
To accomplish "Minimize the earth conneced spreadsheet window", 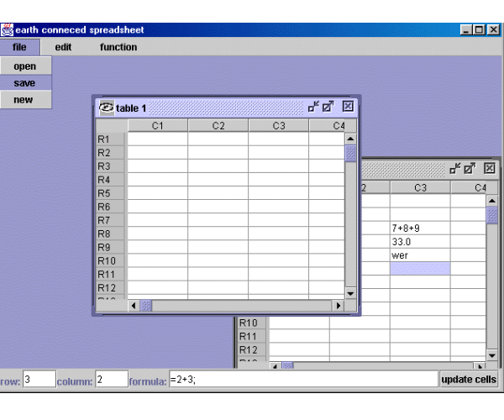I will pos(465,30).
